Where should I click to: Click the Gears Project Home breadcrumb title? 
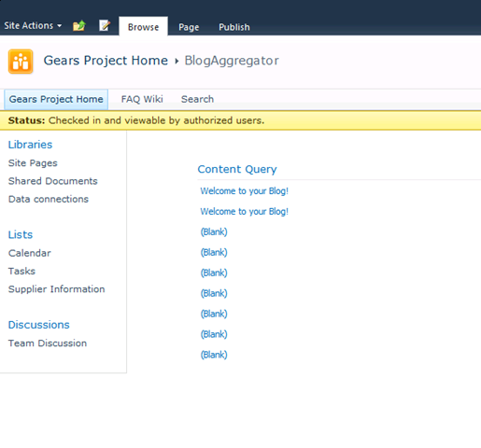click(106, 61)
